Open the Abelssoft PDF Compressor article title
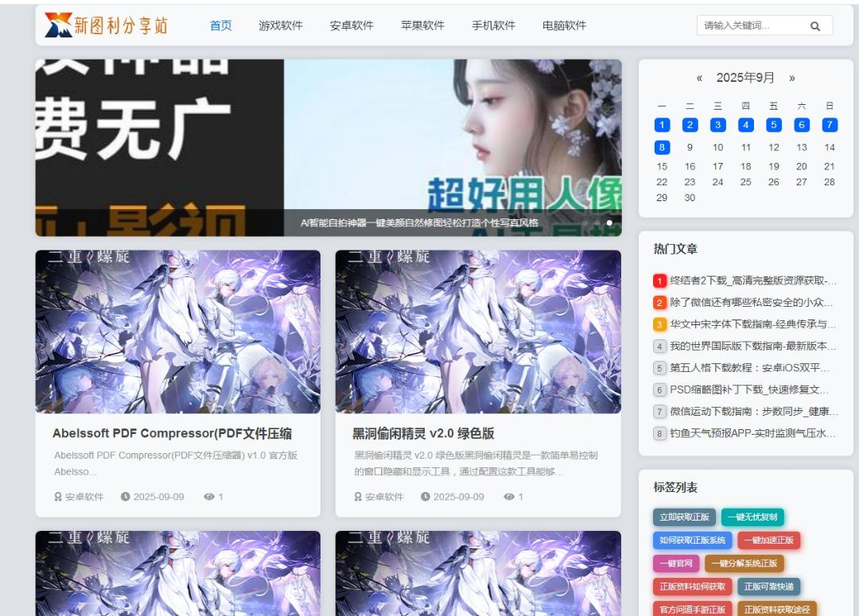The image size is (859, 616). [172, 434]
